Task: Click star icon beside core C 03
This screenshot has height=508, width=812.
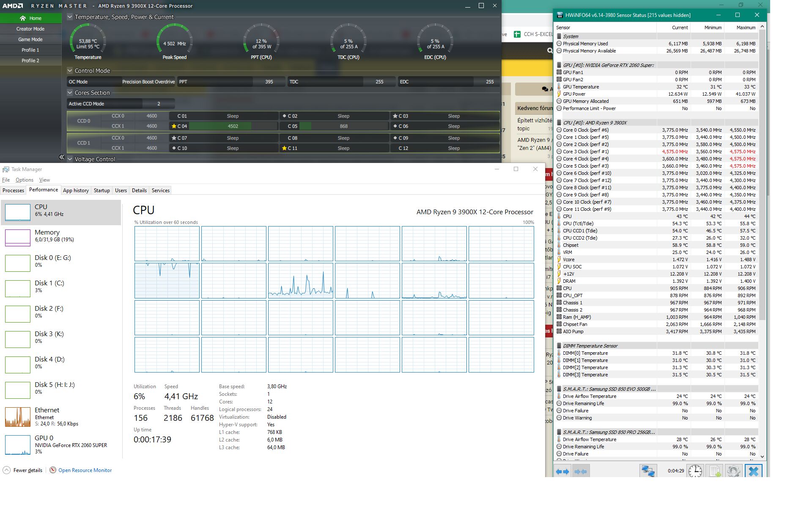Action: 395,116
